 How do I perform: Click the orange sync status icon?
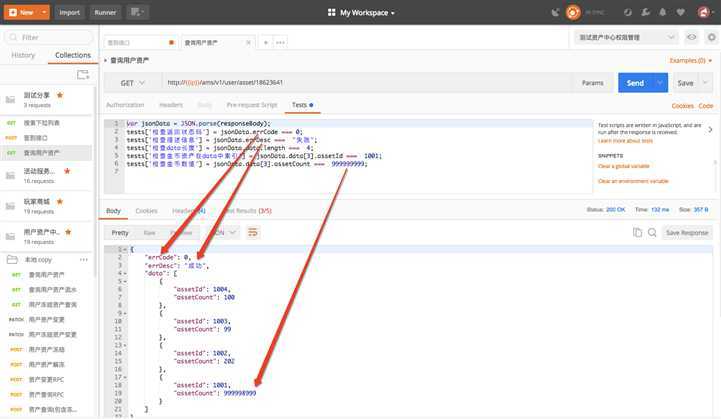pos(573,12)
